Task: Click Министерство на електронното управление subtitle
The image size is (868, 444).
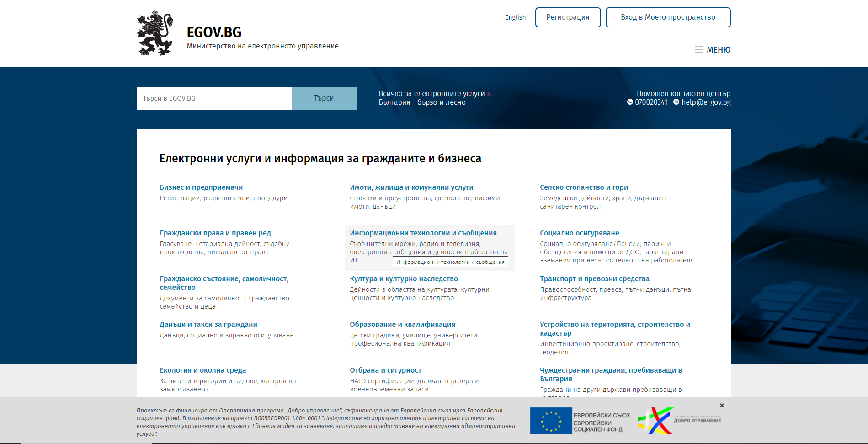Action: point(263,46)
